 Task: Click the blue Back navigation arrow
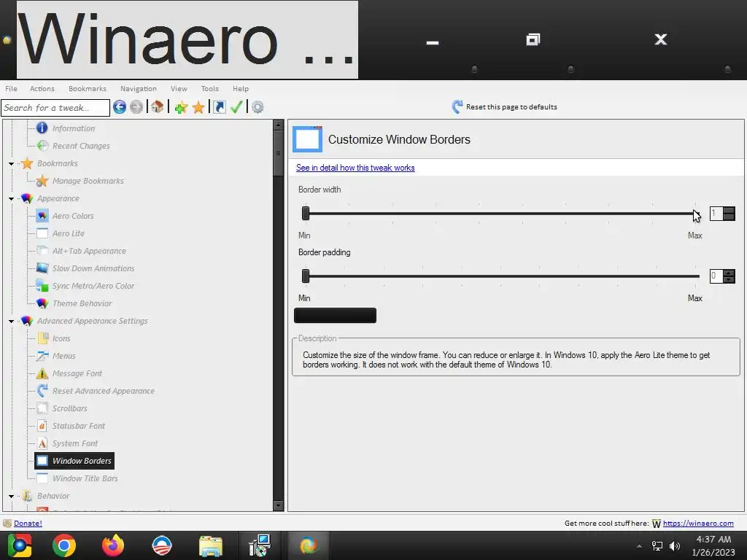[x=120, y=107]
